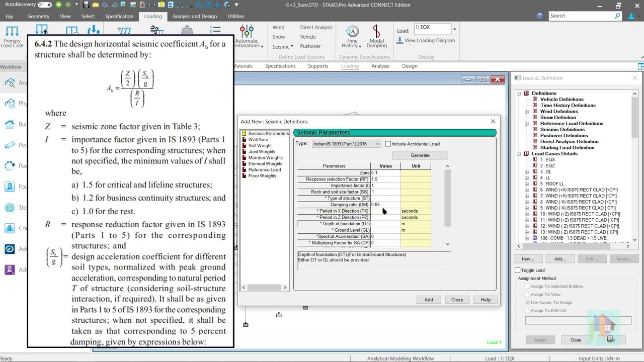Viewport: 644px width, 362px height.
Task: Click the New... button in Load panel
Action: [x=528, y=259]
